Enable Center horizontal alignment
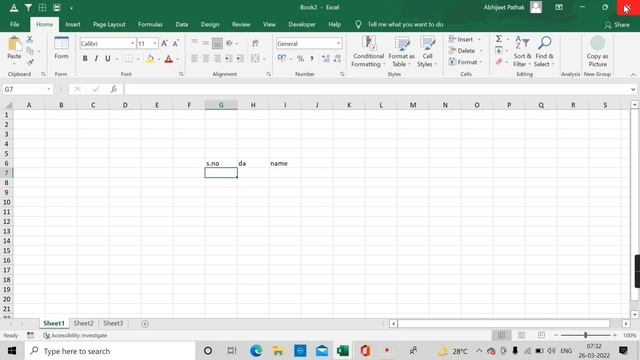 point(206,59)
